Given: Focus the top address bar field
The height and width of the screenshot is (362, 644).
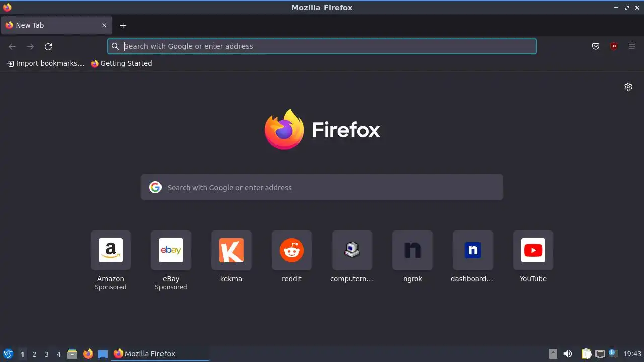Looking at the screenshot, I should tap(322, 46).
